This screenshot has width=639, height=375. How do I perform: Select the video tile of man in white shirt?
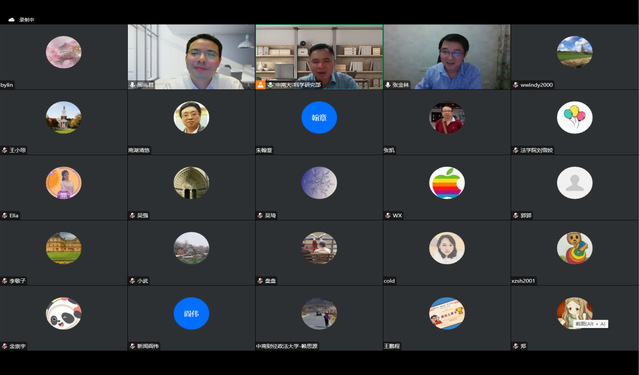coord(191,57)
